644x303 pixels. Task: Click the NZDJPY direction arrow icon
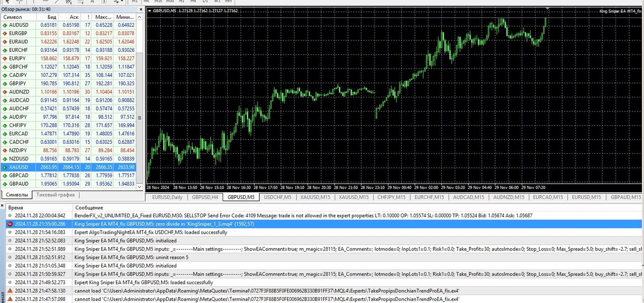pos(5,150)
